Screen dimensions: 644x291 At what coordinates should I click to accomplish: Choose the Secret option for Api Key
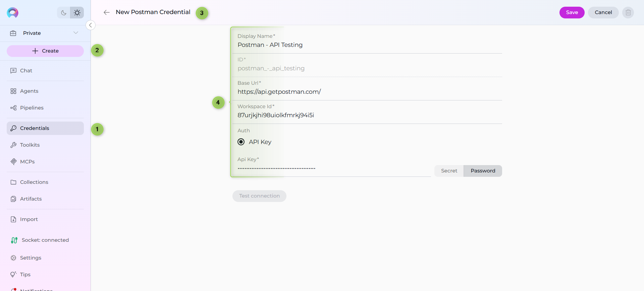point(449,171)
